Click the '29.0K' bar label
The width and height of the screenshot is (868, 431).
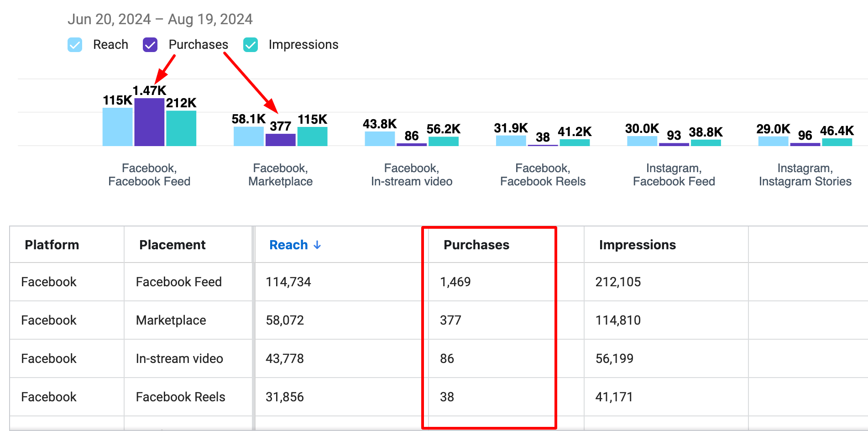[773, 129]
